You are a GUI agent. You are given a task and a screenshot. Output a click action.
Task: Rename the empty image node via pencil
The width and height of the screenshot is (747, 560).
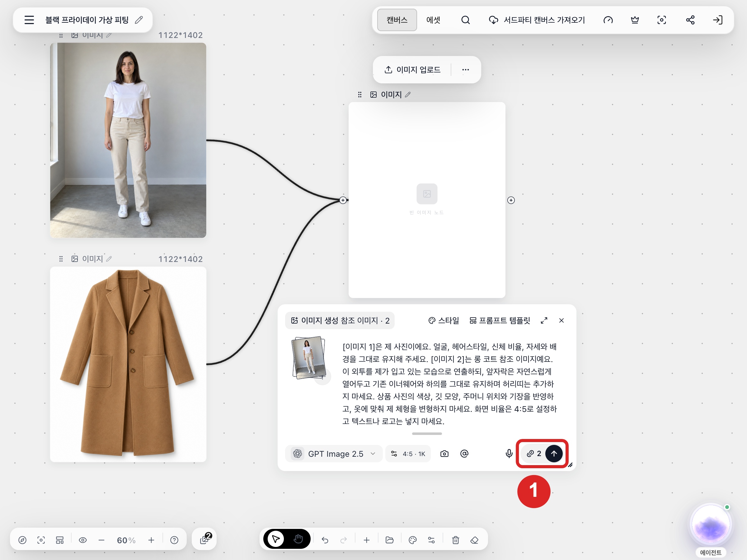(x=408, y=95)
